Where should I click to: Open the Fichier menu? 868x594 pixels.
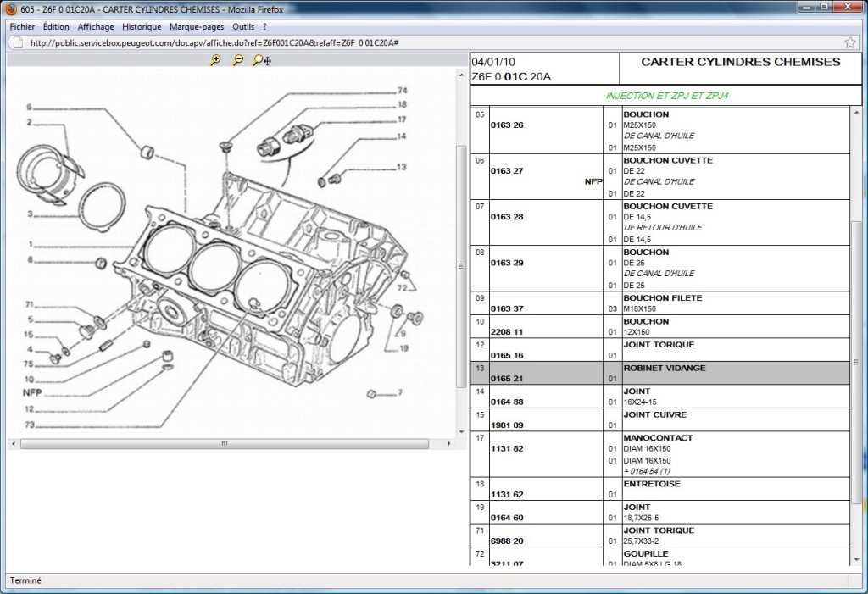click(22, 26)
